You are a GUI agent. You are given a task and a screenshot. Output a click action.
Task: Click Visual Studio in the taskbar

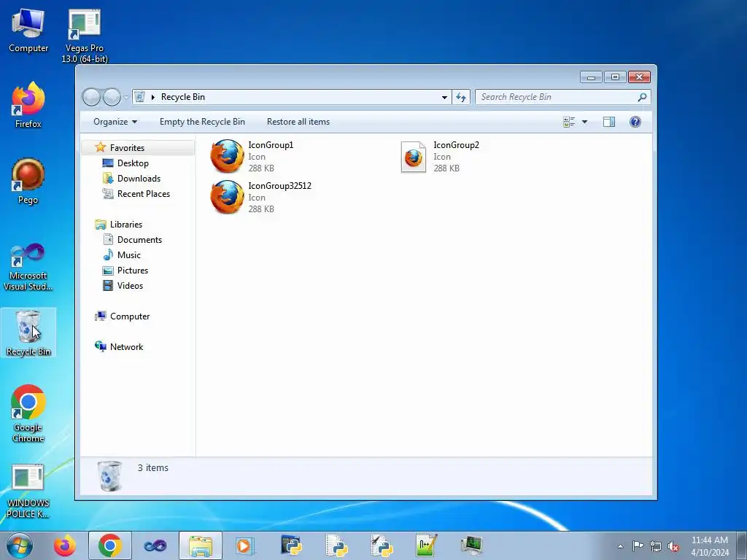(x=155, y=545)
